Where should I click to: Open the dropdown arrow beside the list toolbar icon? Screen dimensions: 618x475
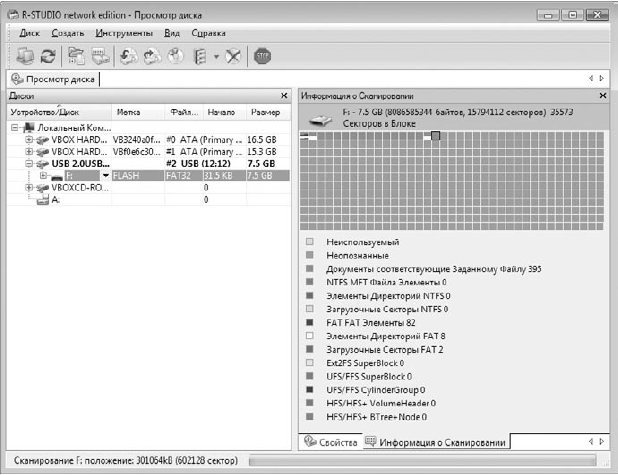click(x=216, y=57)
